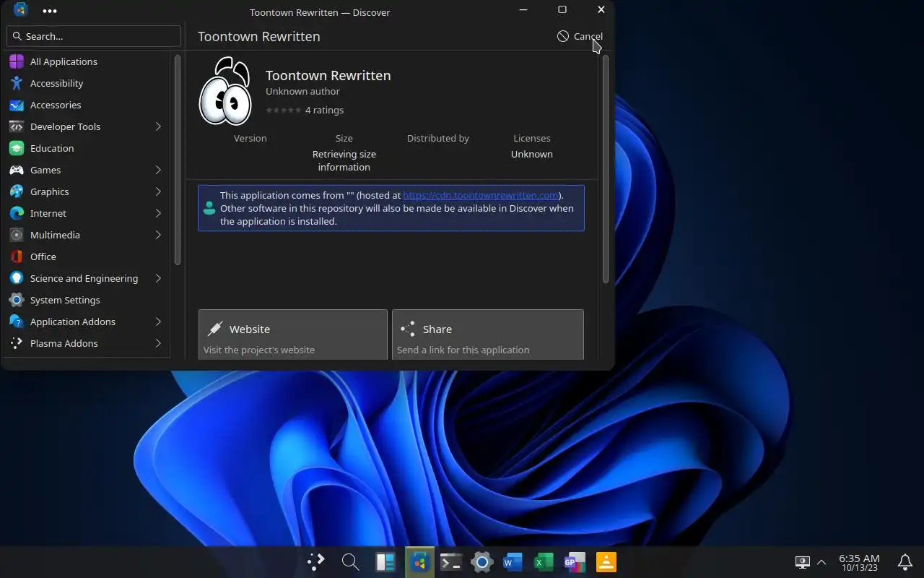Viewport: 924px width, 578px height.
Task: Open the panel widget icon in the taskbar
Action: (x=385, y=562)
